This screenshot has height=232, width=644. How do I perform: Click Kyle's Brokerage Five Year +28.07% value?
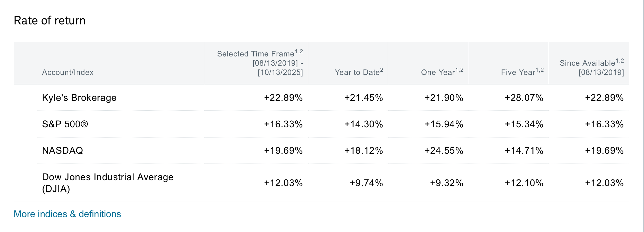(x=524, y=98)
